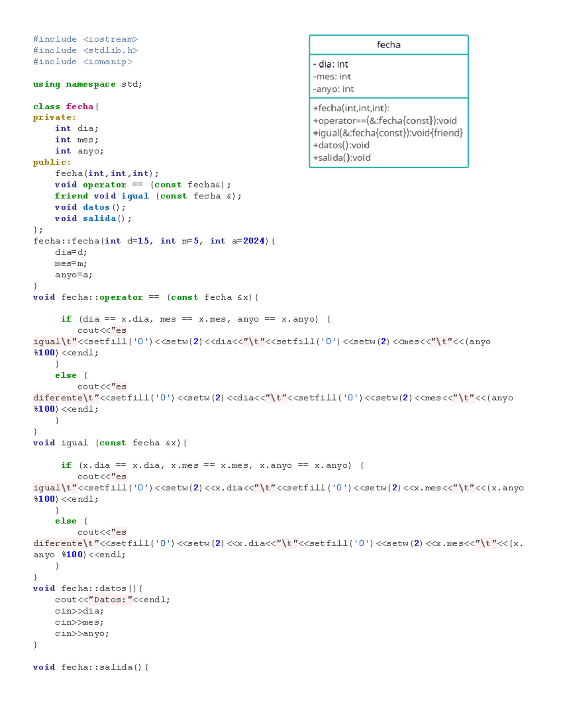Click 'void datos();' declaration in class
Image resolution: width=563 pixels, height=728 pixels.
[90, 208]
